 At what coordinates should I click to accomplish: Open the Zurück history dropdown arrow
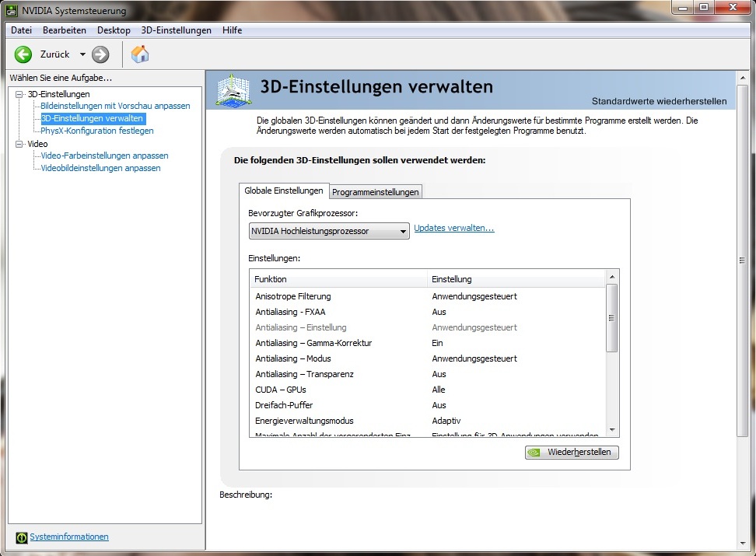click(x=82, y=54)
